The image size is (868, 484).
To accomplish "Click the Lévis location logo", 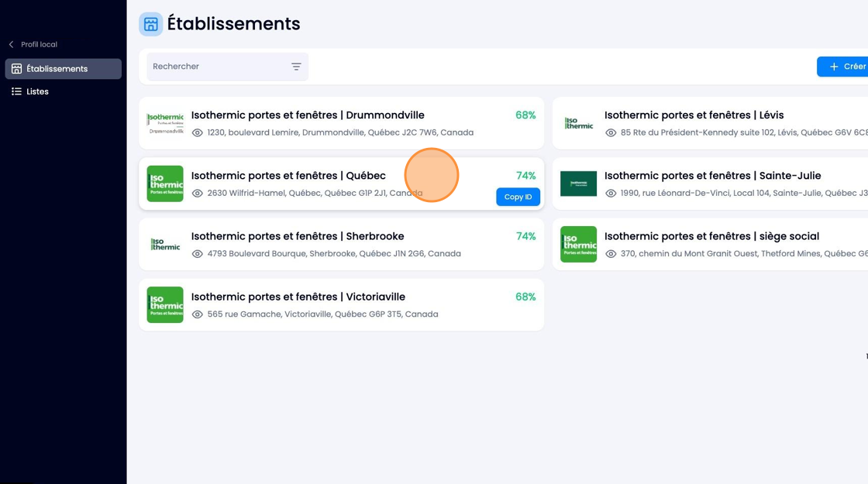I will point(578,123).
